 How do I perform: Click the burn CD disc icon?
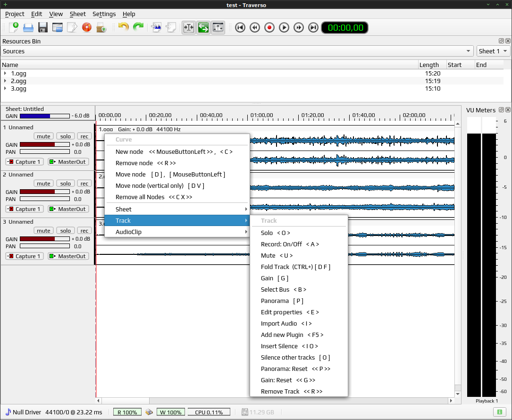click(86, 27)
